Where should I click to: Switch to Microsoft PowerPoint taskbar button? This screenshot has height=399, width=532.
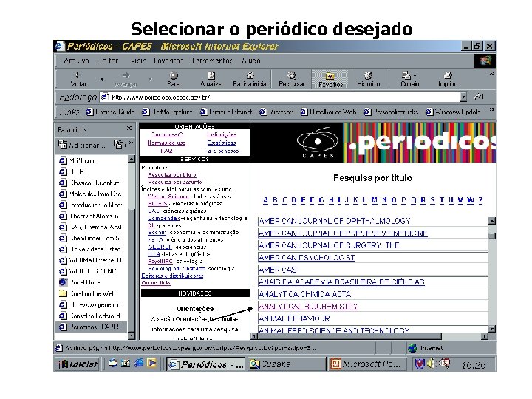(369, 364)
